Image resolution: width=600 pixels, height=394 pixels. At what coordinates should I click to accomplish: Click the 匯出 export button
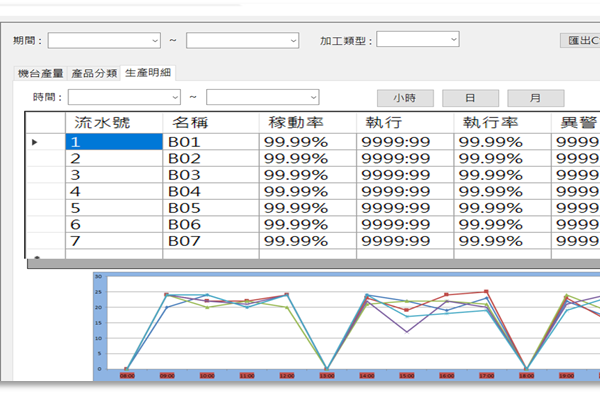tap(580, 41)
